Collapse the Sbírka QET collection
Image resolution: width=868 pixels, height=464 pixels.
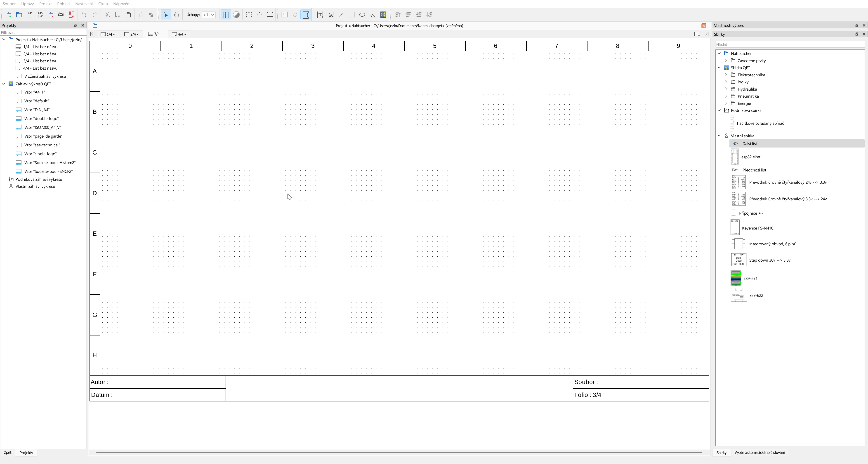(719, 67)
